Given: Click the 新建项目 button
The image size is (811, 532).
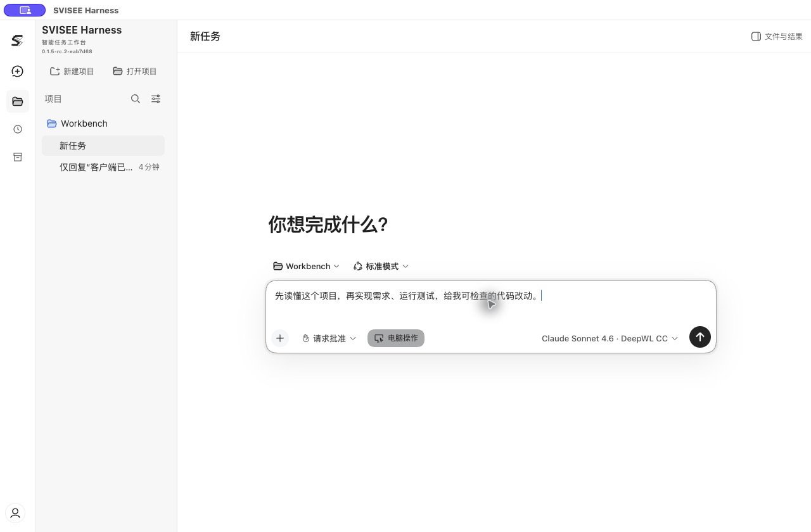Looking at the screenshot, I should pyautogui.click(x=72, y=72).
